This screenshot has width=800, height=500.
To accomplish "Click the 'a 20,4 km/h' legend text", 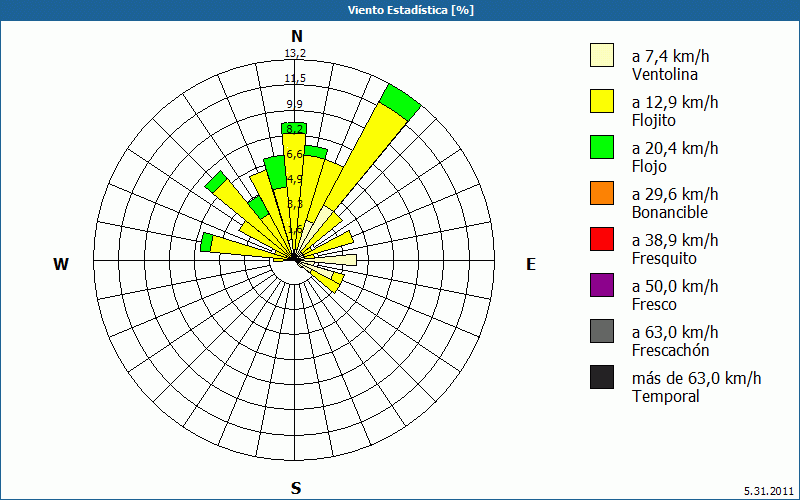I will coord(675,148).
